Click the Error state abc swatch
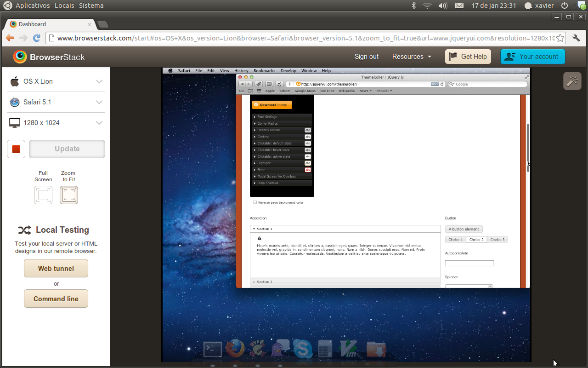588x368 pixels. point(308,170)
